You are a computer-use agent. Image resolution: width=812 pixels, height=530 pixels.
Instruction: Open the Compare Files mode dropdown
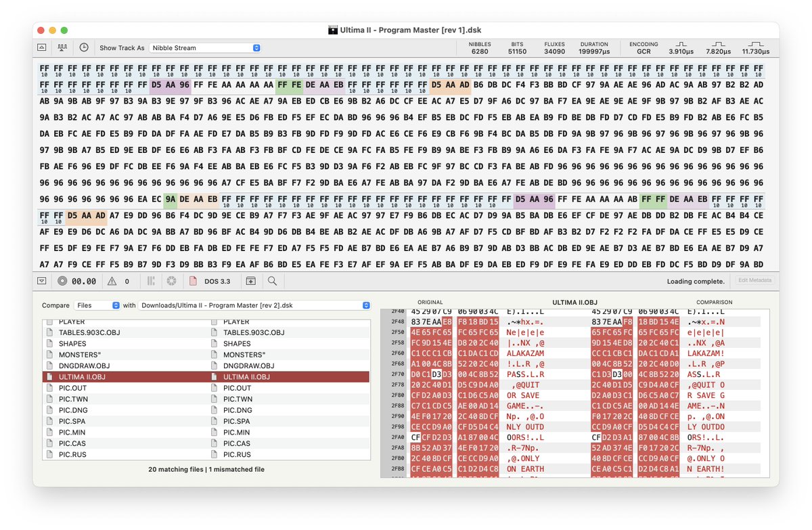click(97, 306)
